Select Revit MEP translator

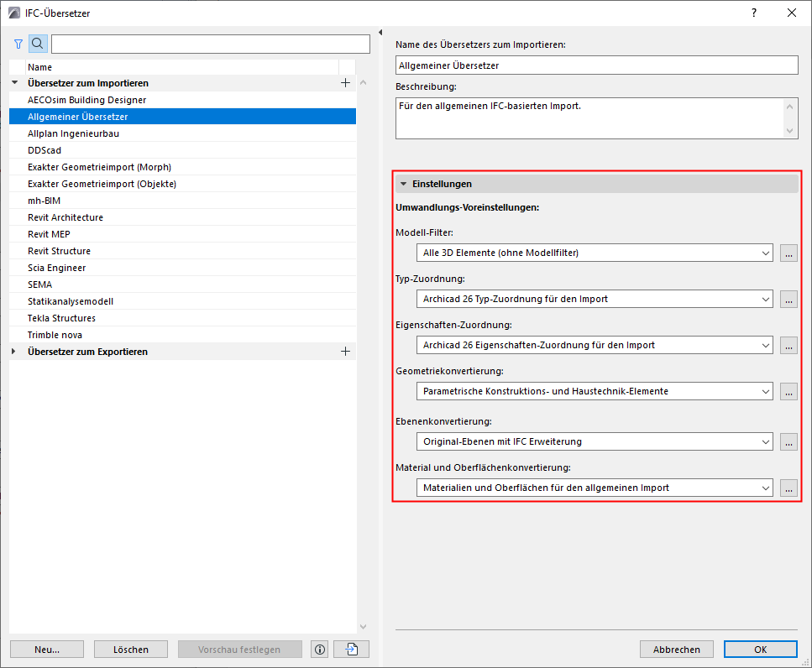click(x=182, y=234)
